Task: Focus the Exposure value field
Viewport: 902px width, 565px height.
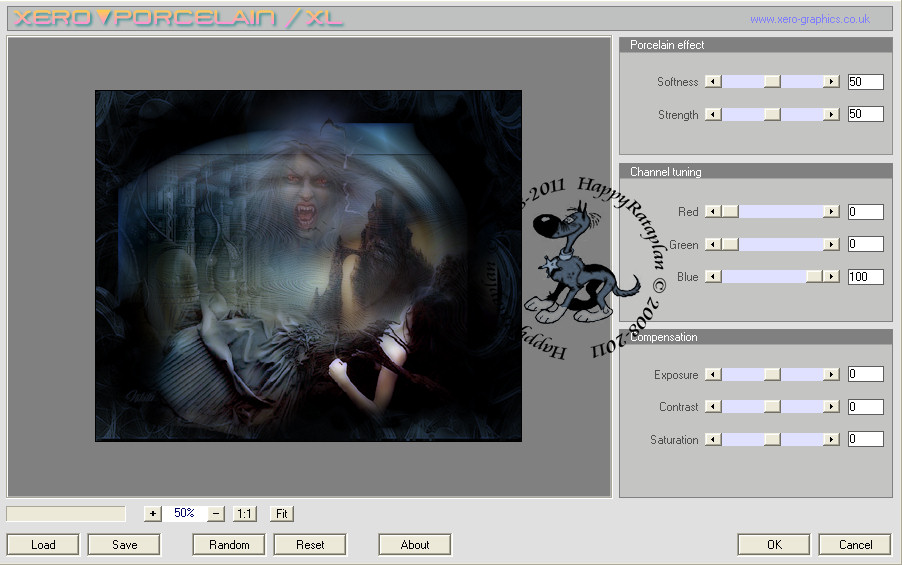Action: coord(866,374)
